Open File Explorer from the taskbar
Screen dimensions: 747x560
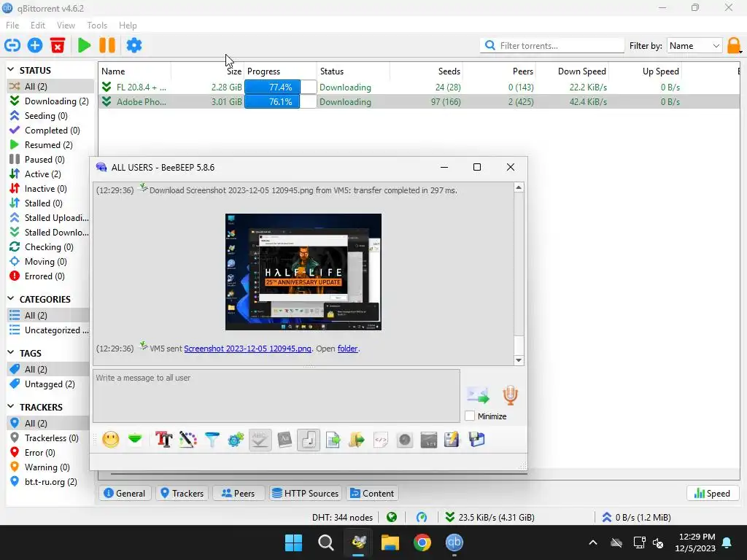(390, 542)
